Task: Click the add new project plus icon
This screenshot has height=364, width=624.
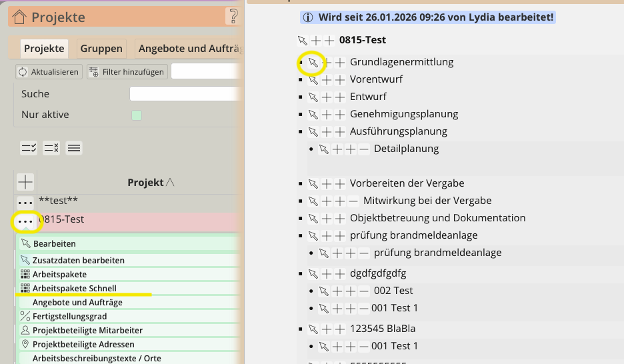Action: pyautogui.click(x=25, y=182)
